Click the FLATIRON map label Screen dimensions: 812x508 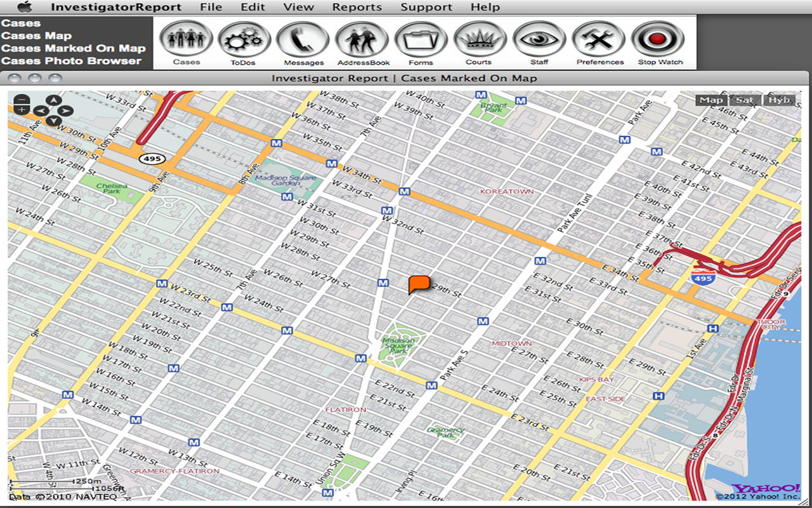(345, 410)
